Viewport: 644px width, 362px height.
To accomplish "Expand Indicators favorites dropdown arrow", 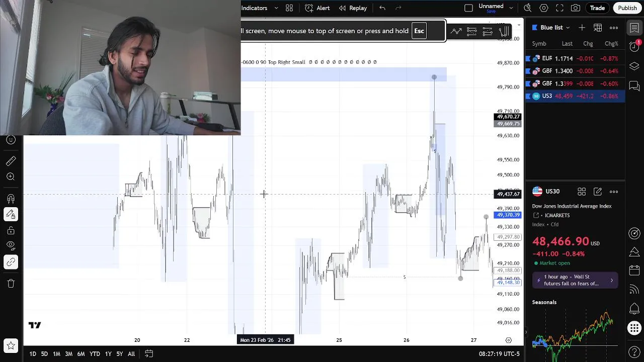I will coord(276,8).
